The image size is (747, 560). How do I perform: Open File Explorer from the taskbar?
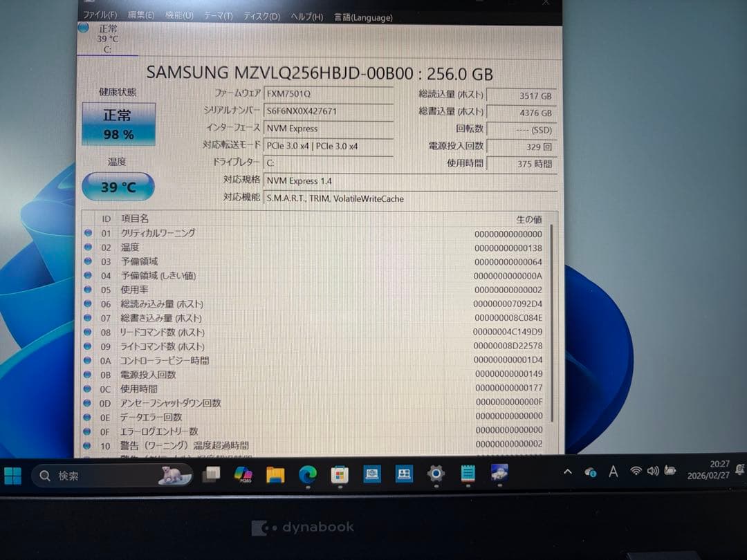point(275,474)
